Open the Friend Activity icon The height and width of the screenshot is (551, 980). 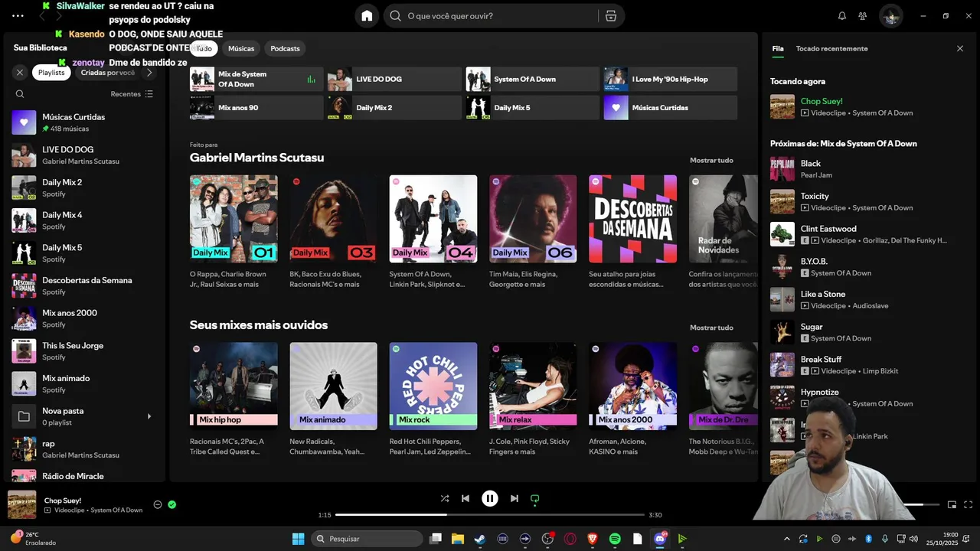pos(863,16)
